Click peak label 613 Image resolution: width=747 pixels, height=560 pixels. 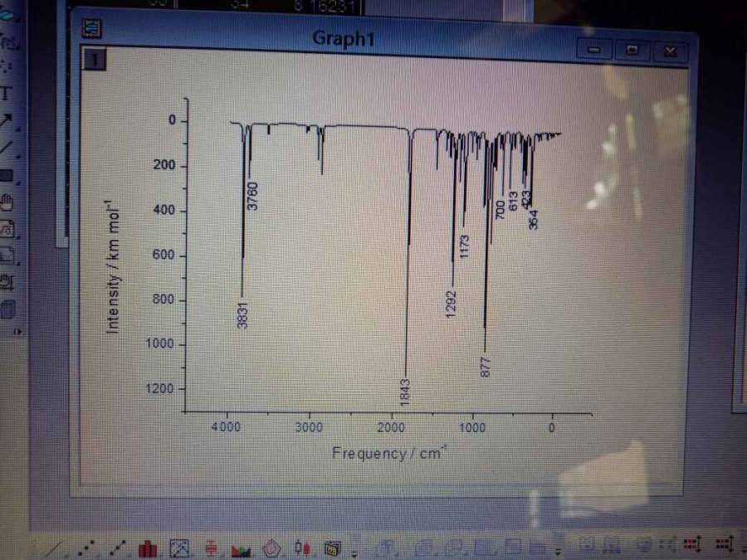coord(513,201)
